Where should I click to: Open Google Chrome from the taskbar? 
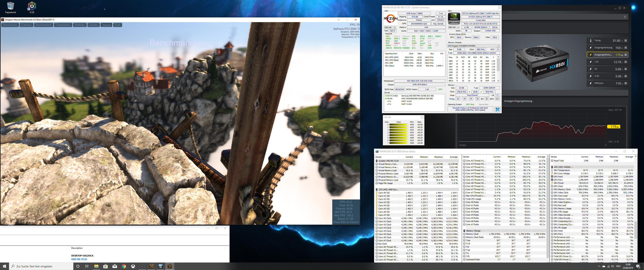tap(124, 266)
